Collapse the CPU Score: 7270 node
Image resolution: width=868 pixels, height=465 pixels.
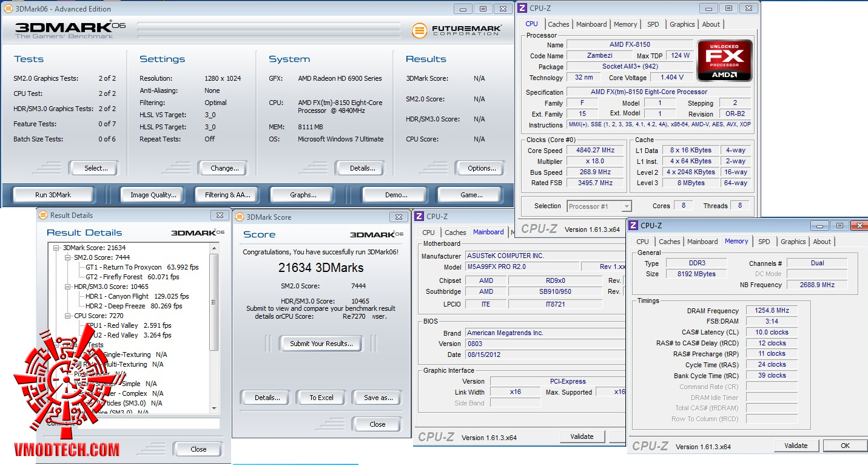[68, 316]
